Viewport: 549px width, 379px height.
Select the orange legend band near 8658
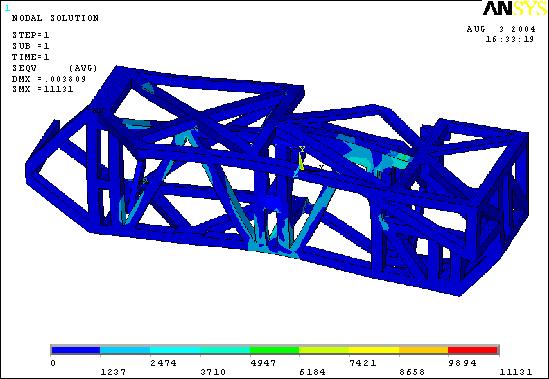click(x=424, y=350)
